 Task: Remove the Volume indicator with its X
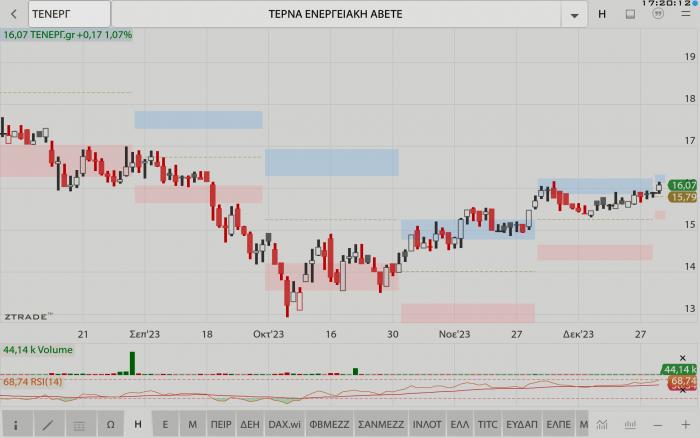click(x=683, y=358)
